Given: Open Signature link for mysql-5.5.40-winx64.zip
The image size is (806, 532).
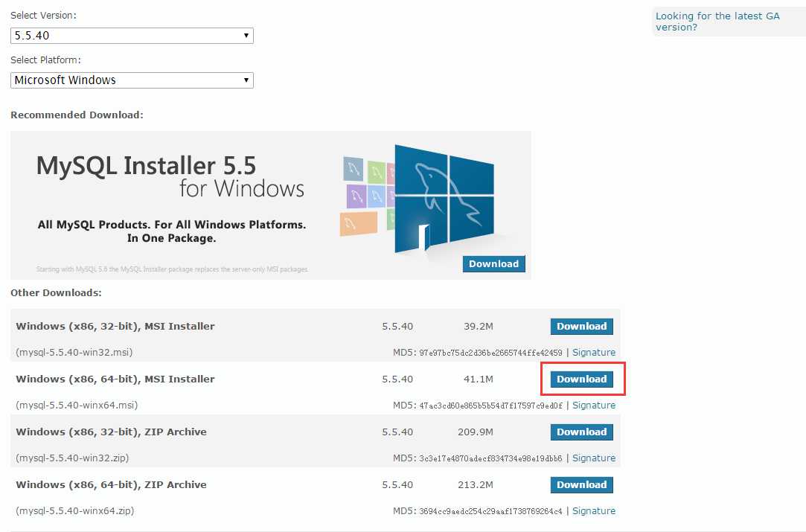Looking at the screenshot, I should tap(594, 511).
